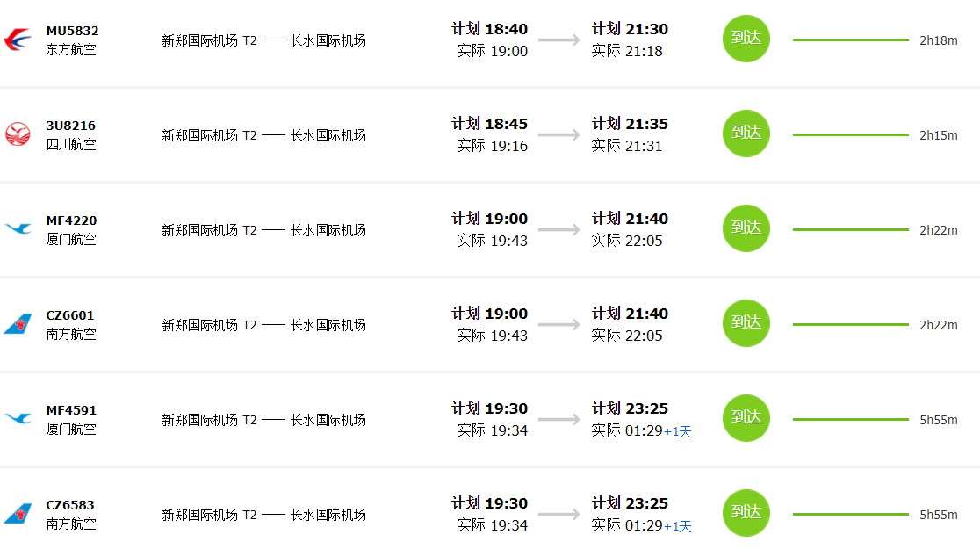The width and height of the screenshot is (980, 549).
Task: Click the Sichuan Airlines logo for 3U8216
Action: [18, 134]
